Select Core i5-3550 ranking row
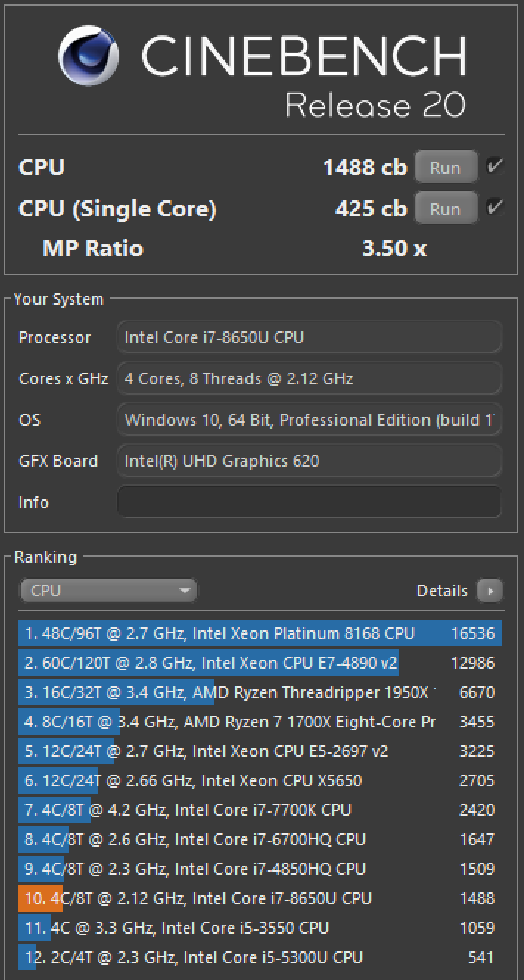The height and width of the screenshot is (980, 524). 259,928
